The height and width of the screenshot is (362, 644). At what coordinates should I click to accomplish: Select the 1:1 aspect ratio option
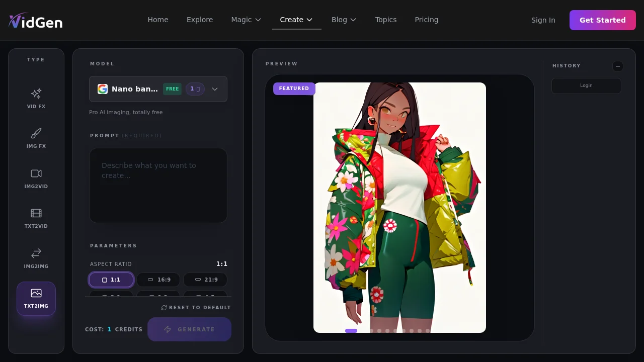pos(111,280)
